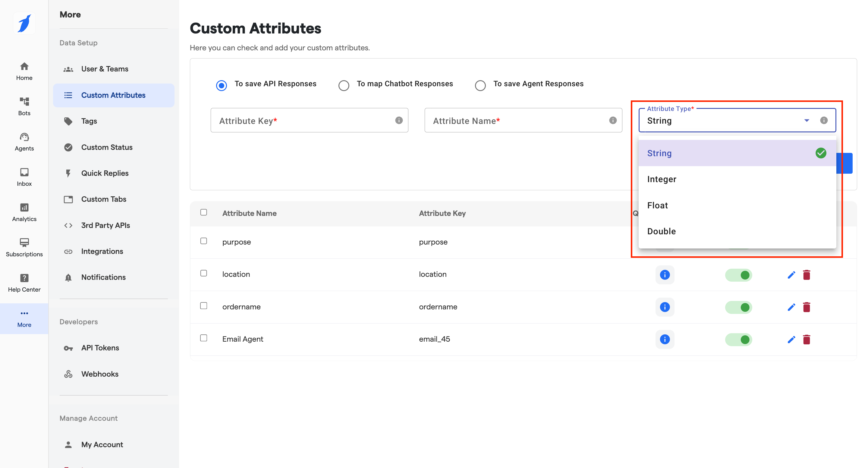Select Double in the Attribute Type dropdown
The image size is (868, 468).
coord(661,231)
